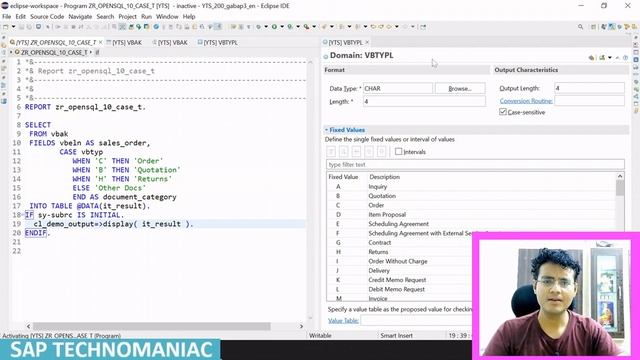Open the Window menu
Image resolution: width=640 pixels, height=360 pixels.
(167, 16)
